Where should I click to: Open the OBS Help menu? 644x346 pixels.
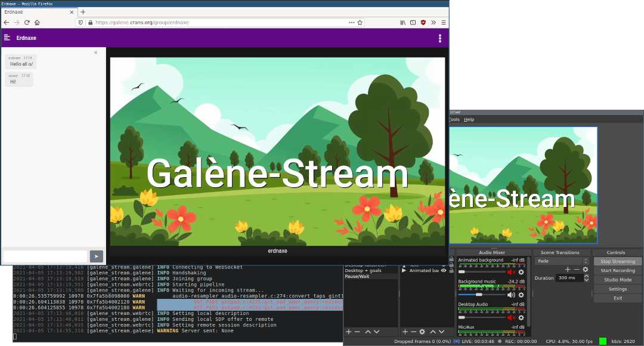pos(469,119)
